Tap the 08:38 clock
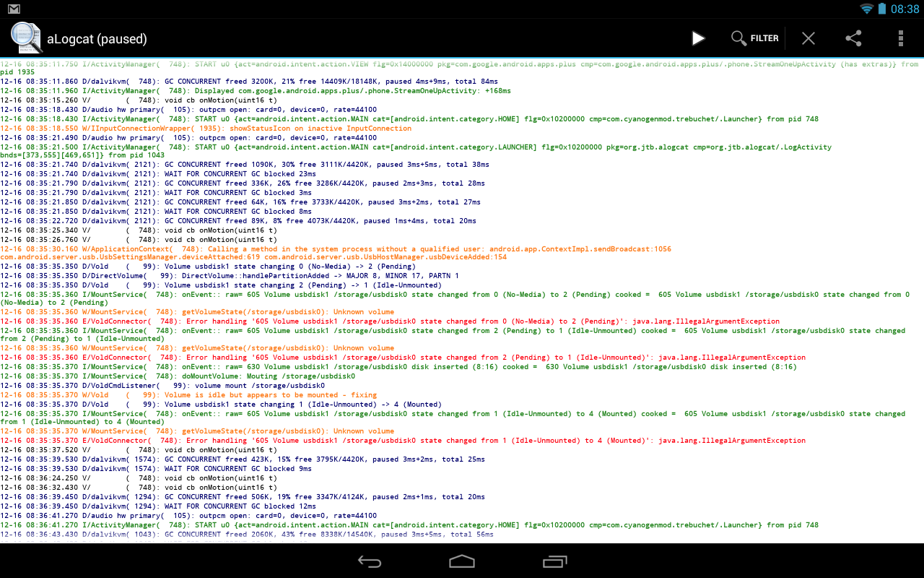This screenshot has height=578, width=924. coord(905,9)
